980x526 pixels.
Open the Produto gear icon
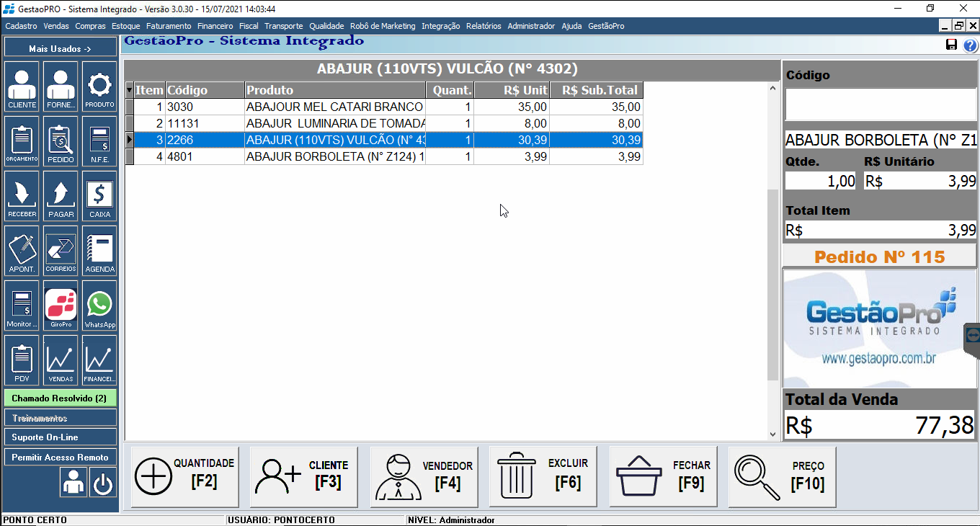click(x=99, y=88)
